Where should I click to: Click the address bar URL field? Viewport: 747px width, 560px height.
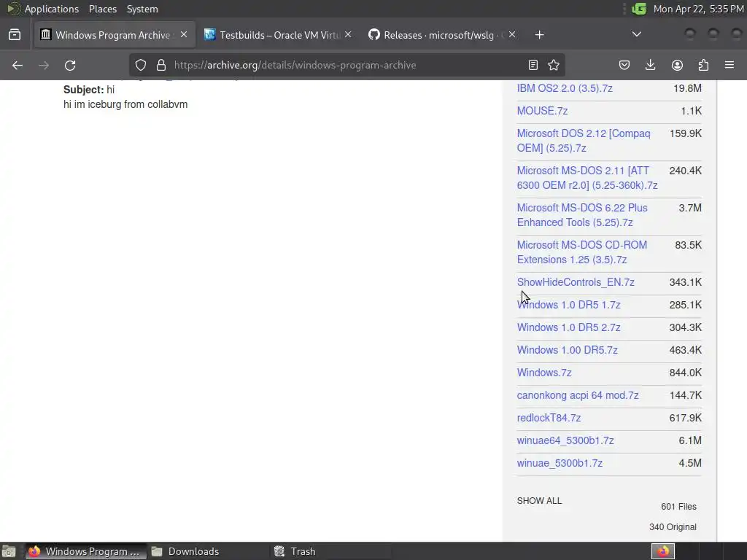click(x=347, y=65)
